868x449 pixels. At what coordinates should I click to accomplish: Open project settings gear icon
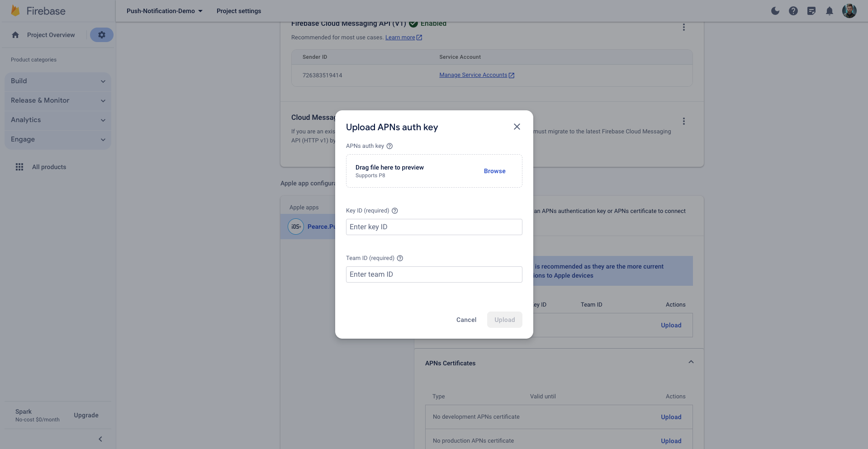pos(102,35)
